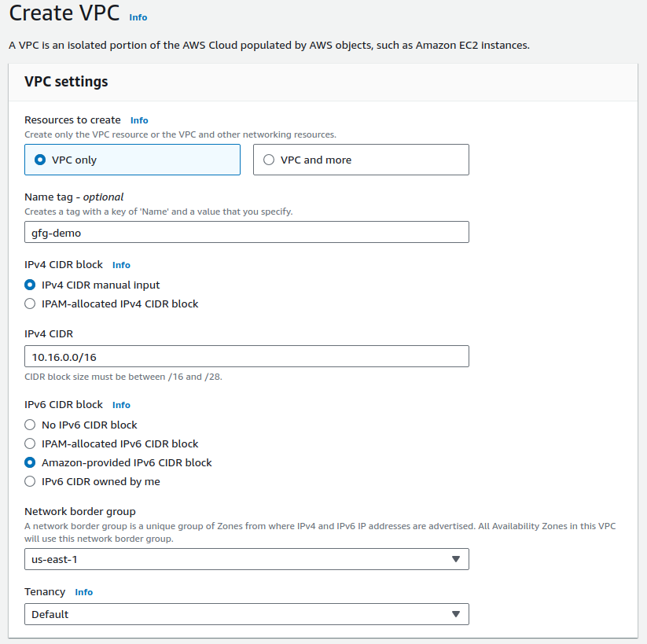This screenshot has height=644, width=647.
Task: Select Amazon-provided IPv6 CIDR block radio
Action: [x=30, y=462]
